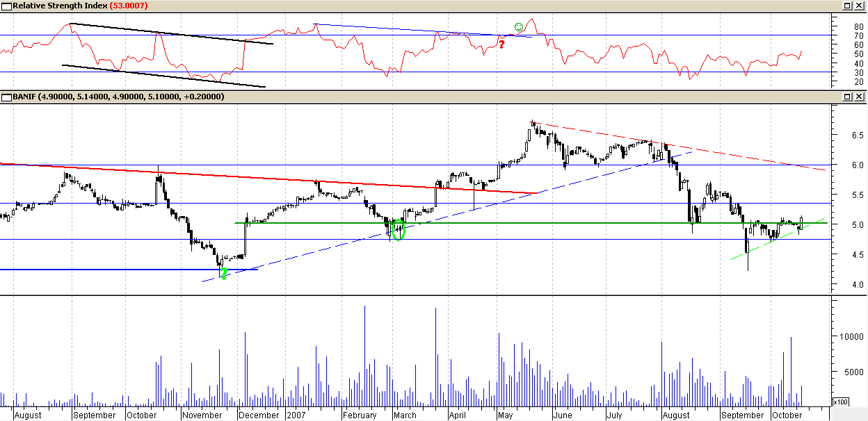Click the July date axis label
Screen dimensions: 868x421
(613, 415)
